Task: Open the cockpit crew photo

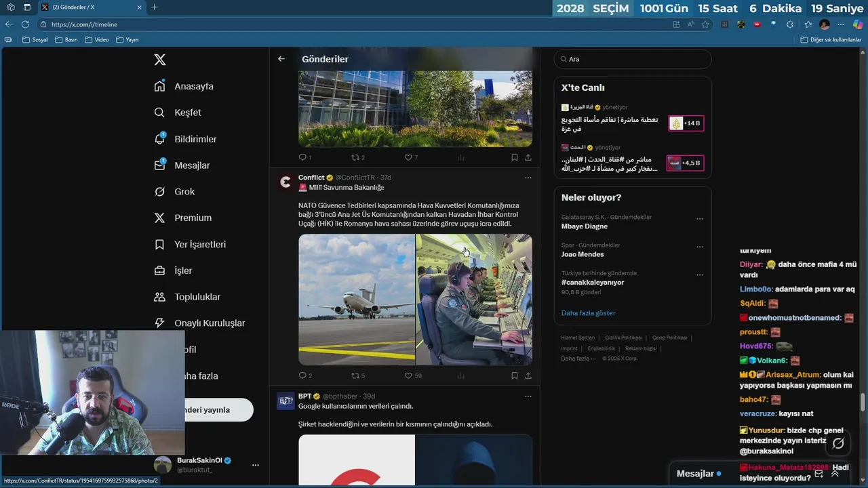Action: click(x=474, y=300)
